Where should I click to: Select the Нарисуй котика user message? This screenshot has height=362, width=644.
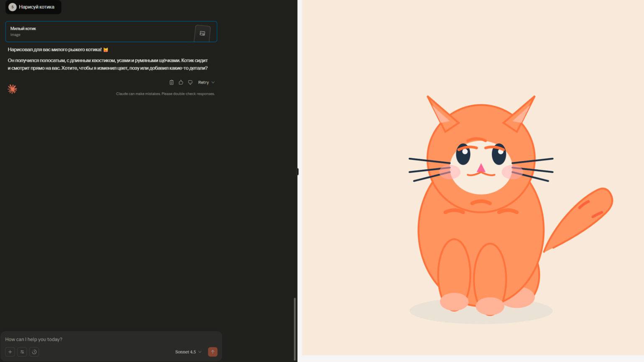(x=36, y=7)
